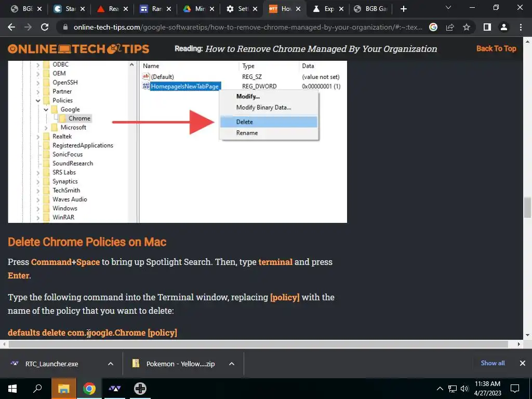Open RTC_Launcher.exe download
This screenshot has width=532, height=399.
(x=51, y=364)
